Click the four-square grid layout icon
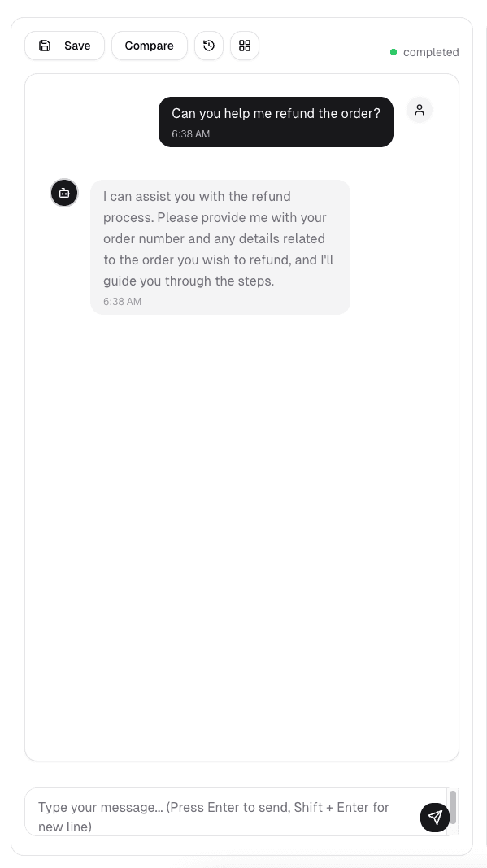The height and width of the screenshot is (868, 487). pyautogui.click(x=245, y=46)
